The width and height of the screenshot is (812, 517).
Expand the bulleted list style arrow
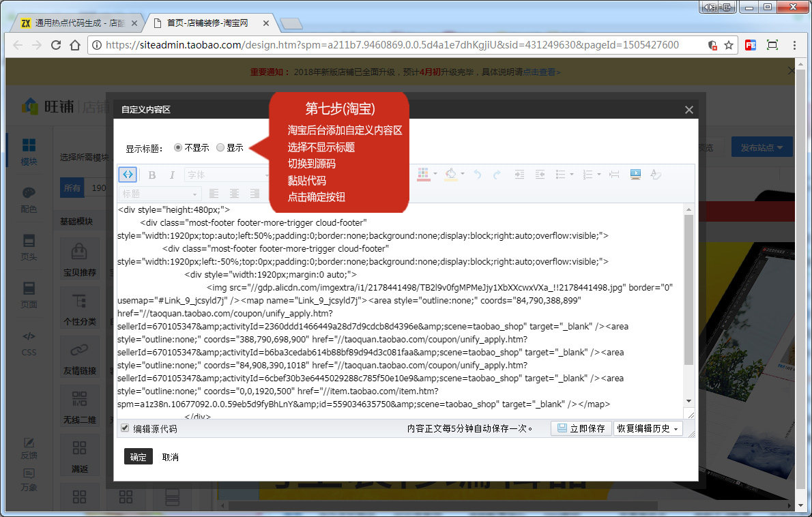572,174
